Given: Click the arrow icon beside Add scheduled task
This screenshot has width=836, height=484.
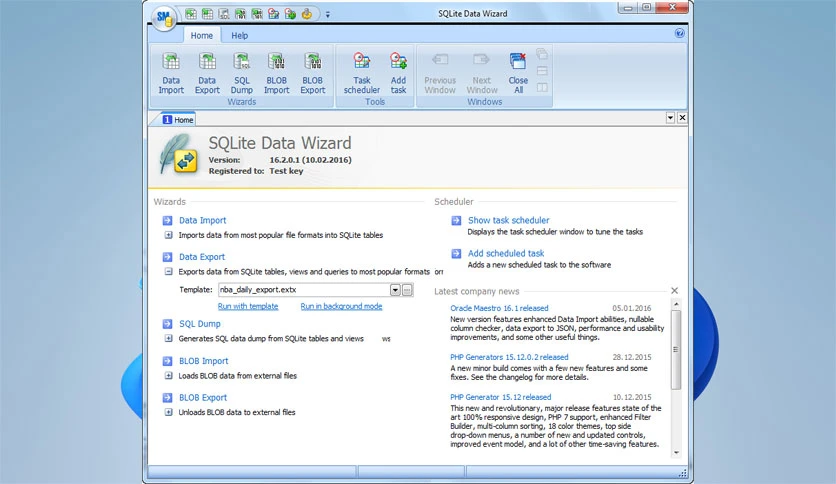Looking at the screenshot, I should coord(456,253).
